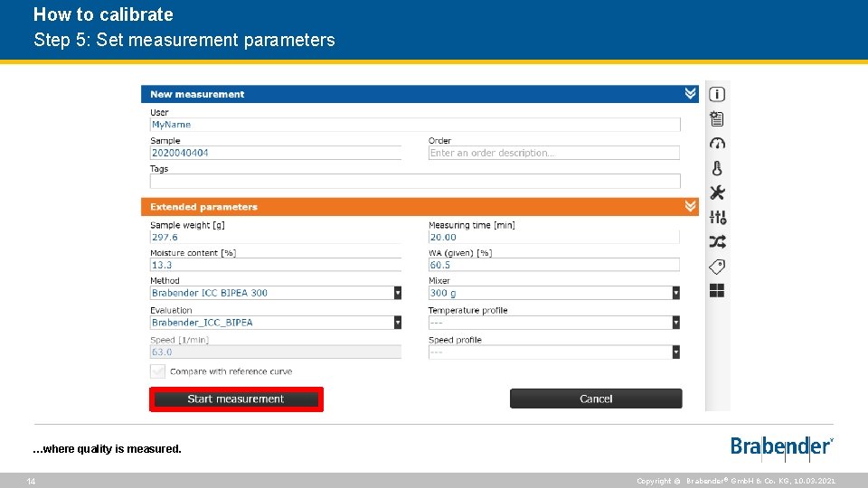Image resolution: width=868 pixels, height=488 pixels.
Task: Open the wrench tools icon
Action: (x=717, y=192)
